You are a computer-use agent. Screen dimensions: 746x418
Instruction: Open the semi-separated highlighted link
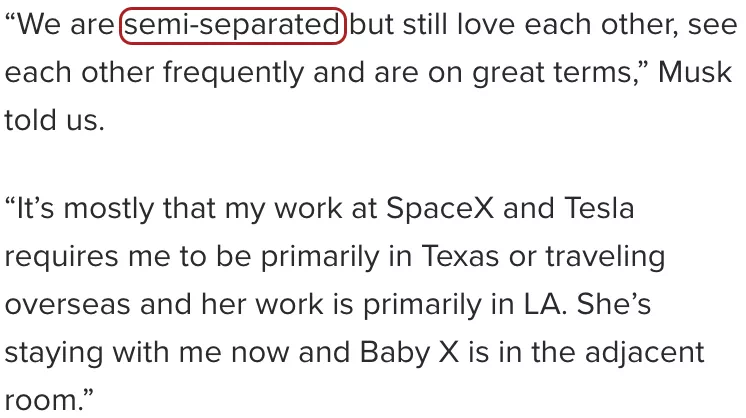[x=233, y=26]
